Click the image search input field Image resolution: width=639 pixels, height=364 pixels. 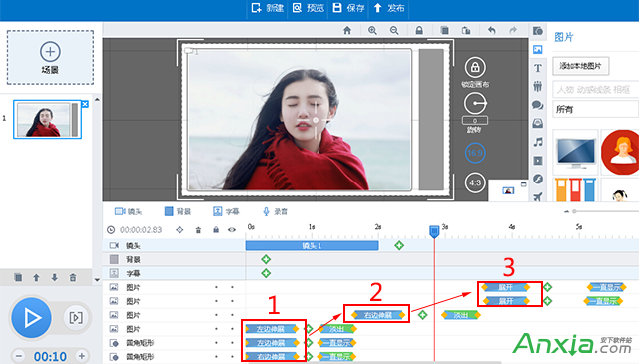[x=595, y=89]
